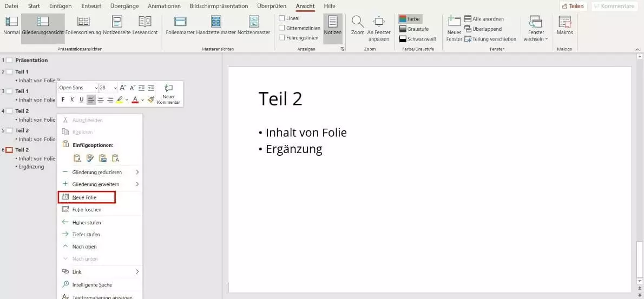Click An Fenster anpassen icon

click(379, 22)
